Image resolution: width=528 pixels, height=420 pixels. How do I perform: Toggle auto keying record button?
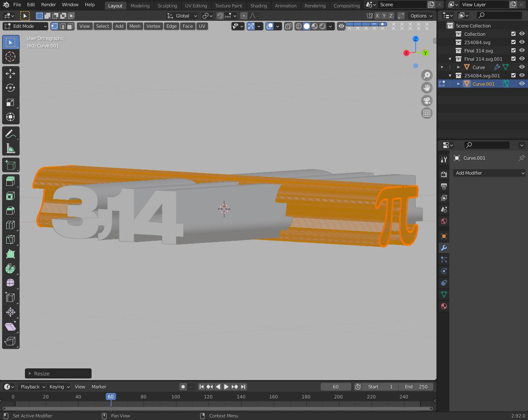(x=183, y=387)
